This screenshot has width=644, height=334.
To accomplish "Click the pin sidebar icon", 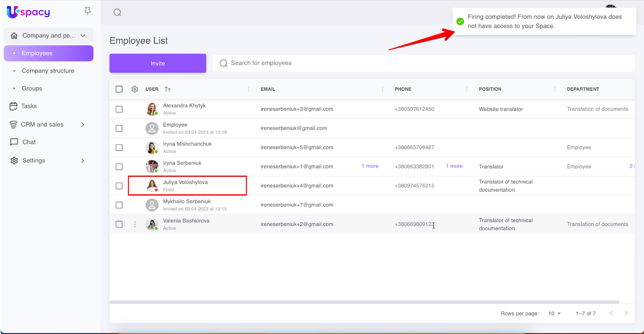I will (x=87, y=11).
